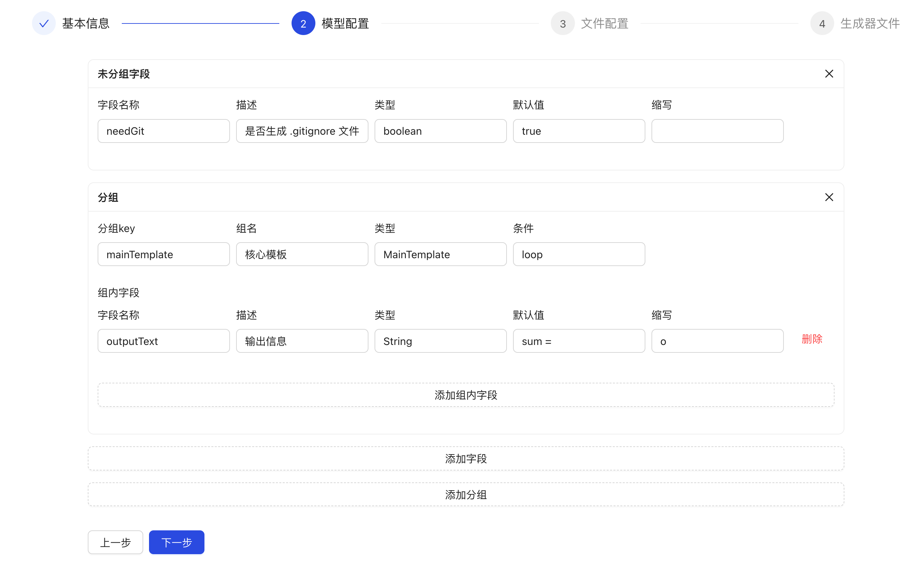The image size is (924, 562).
Task: Click the 上一步 button
Action: tap(115, 542)
